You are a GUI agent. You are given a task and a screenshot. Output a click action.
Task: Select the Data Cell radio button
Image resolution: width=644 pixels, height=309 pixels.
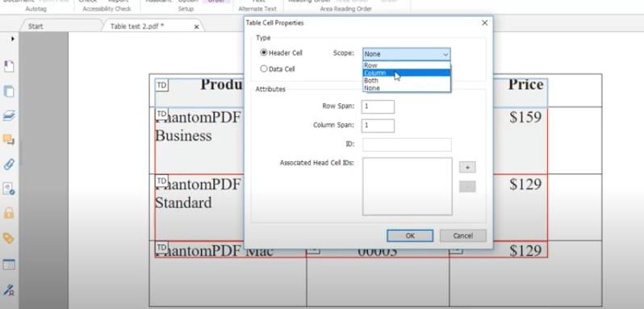(x=264, y=69)
